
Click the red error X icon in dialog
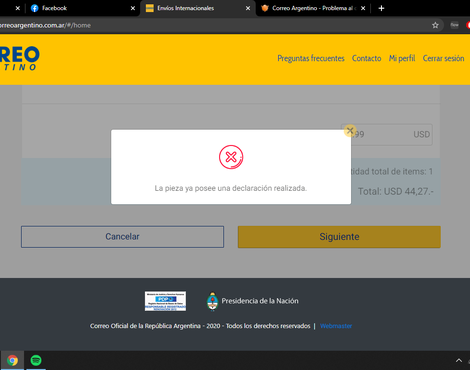coord(231,157)
